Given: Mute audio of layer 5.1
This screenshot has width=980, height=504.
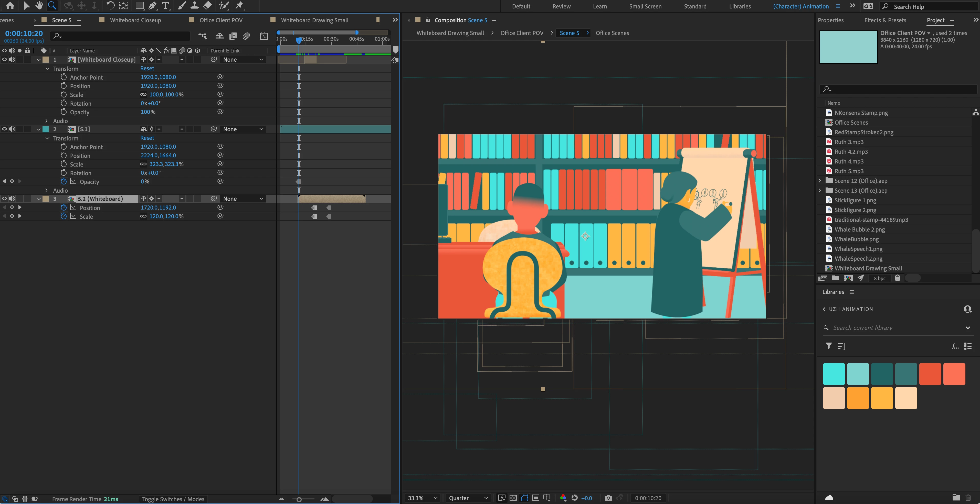Looking at the screenshot, I should (x=12, y=129).
